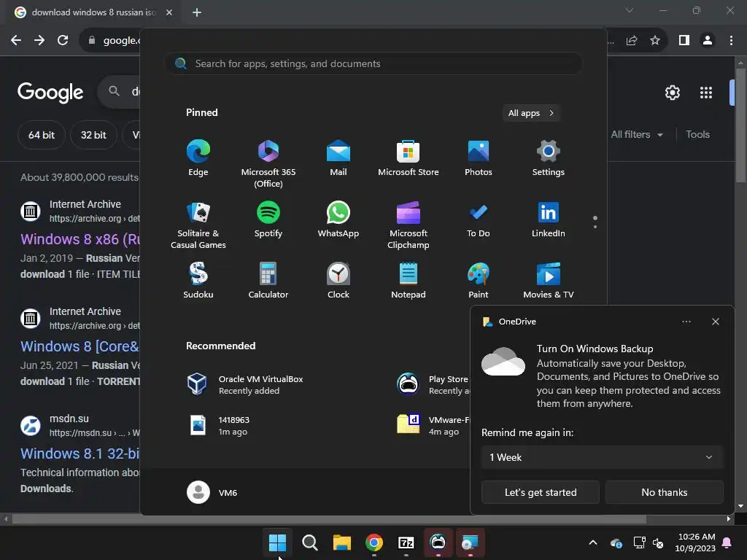
Task: Click Tools in Google results
Action: click(x=697, y=134)
